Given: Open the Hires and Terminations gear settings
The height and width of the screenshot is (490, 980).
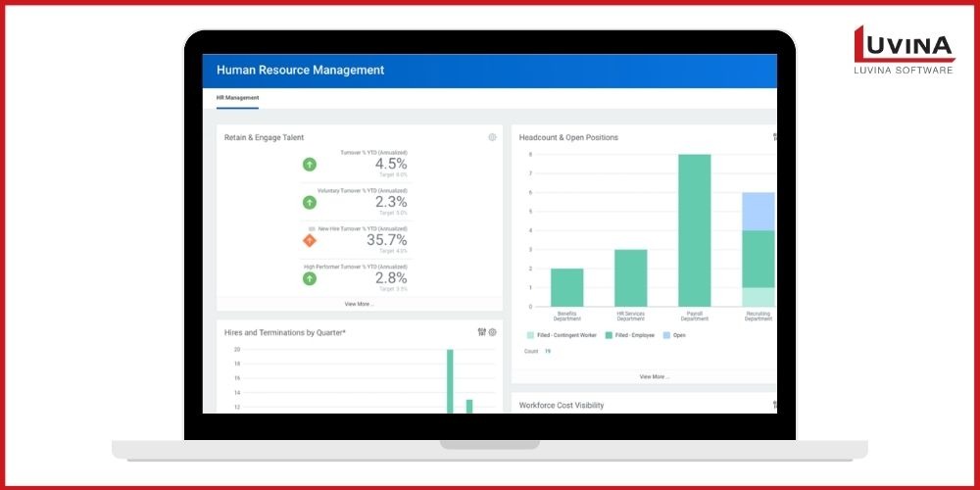Looking at the screenshot, I should [492, 332].
